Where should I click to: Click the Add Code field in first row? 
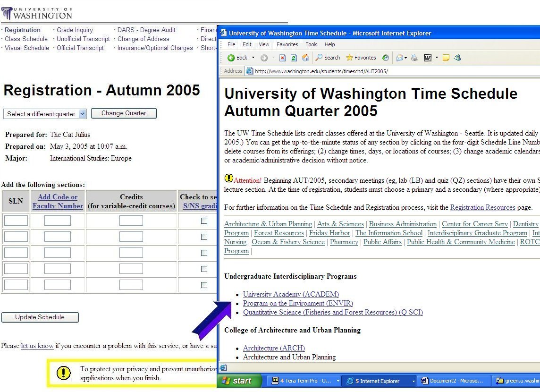pyautogui.click(x=58, y=221)
